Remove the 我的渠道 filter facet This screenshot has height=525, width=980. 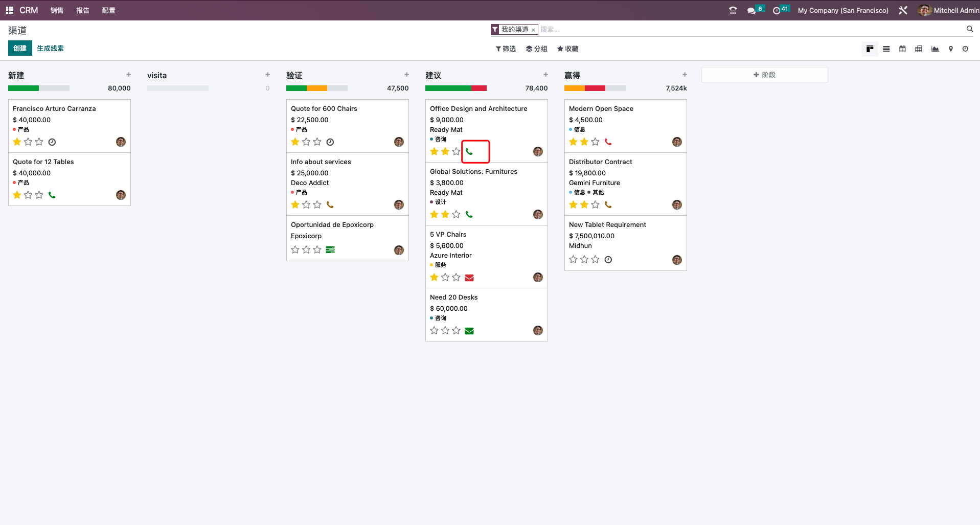pos(533,30)
